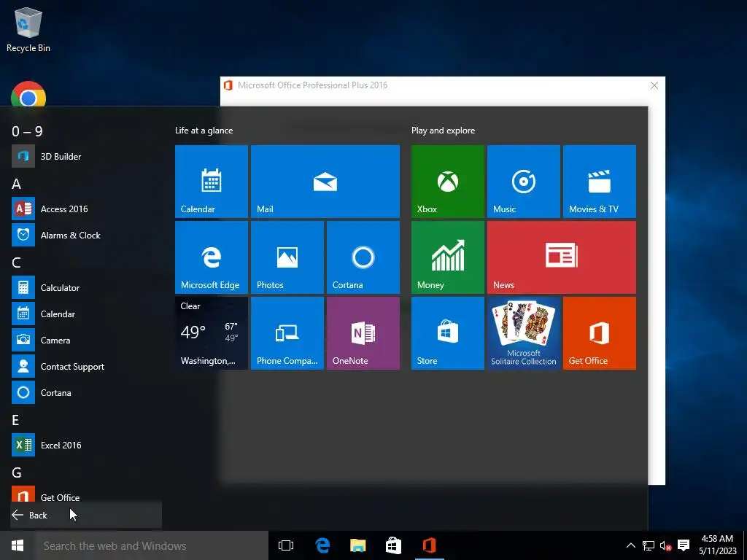Screen dimensions: 747x560
Task: Open the Phone Companion tile
Action: [x=287, y=332]
